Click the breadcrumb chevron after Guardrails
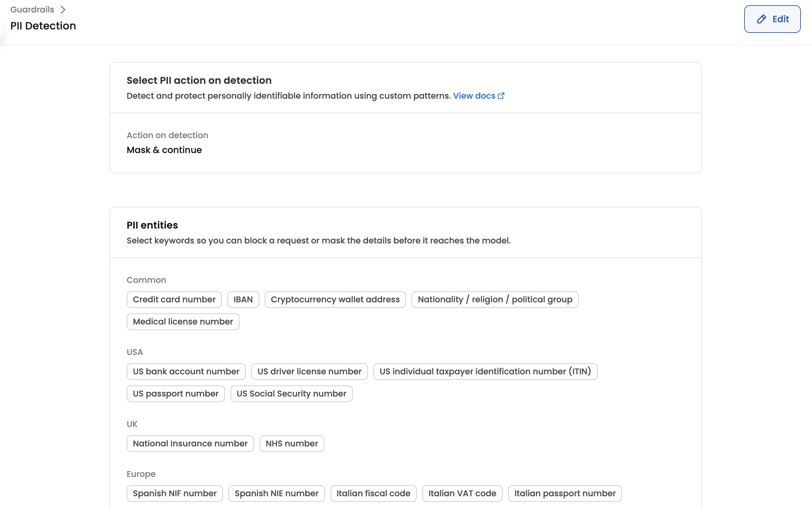This screenshot has width=812, height=507. tap(63, 10)
